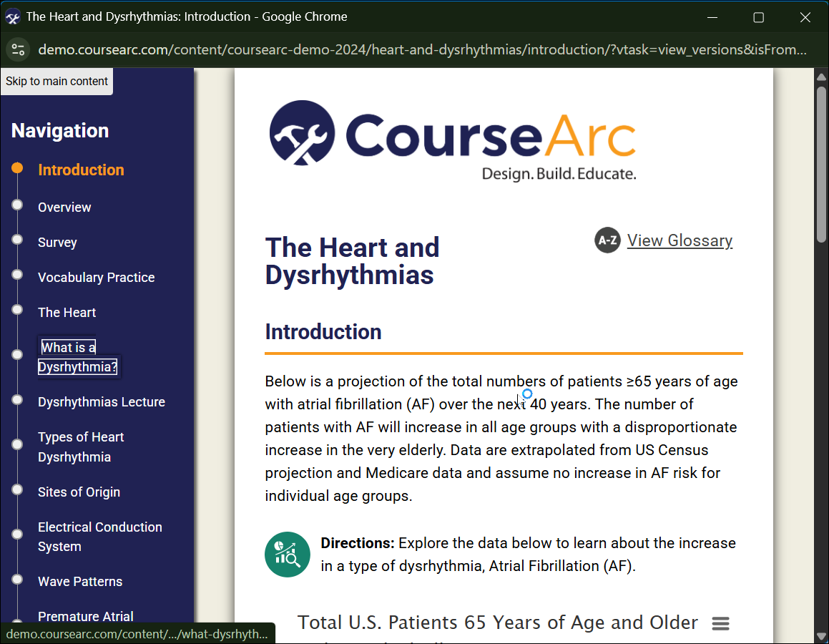
Task: Click the CourseArc favicon in title bar
Action: click(13, 17)
